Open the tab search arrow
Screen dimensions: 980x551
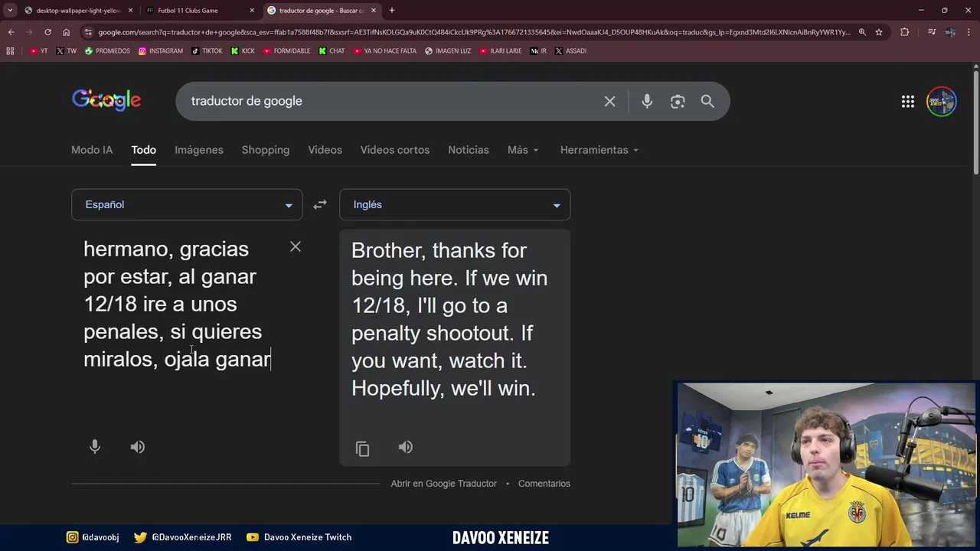tap(10, 11)
